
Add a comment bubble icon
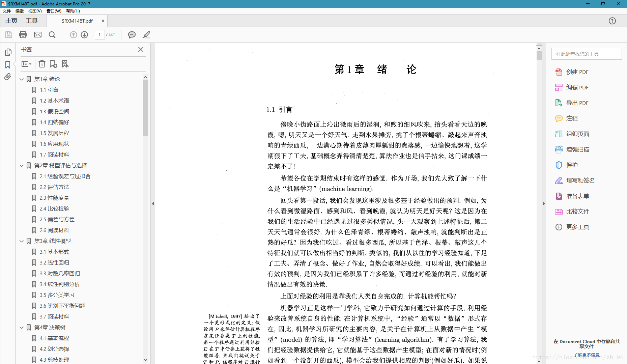[x=132, y=35]
